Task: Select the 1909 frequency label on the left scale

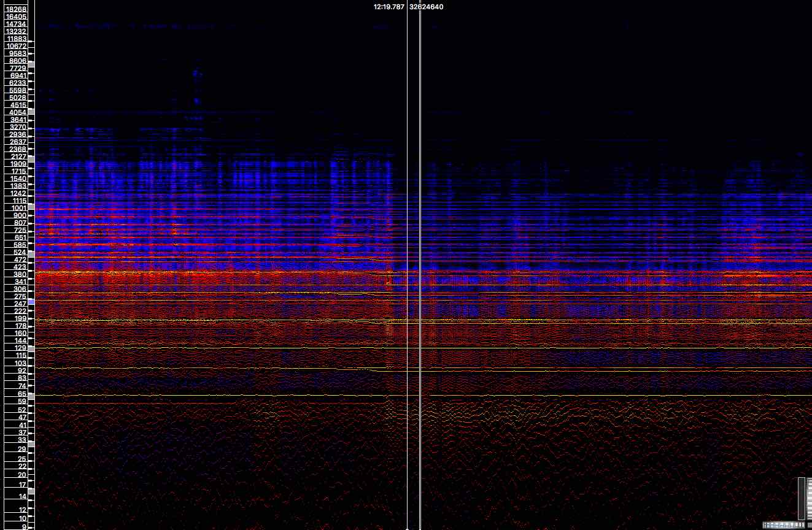Action: [x=17, y=164]
